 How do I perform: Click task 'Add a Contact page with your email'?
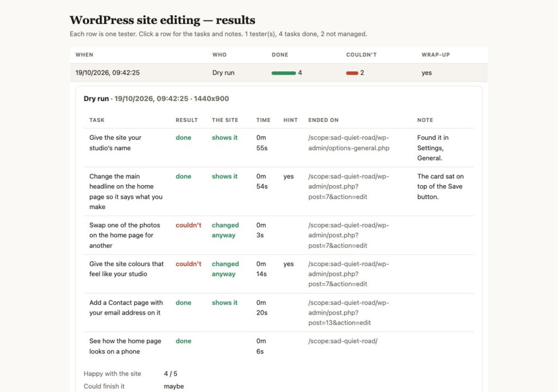126,308
